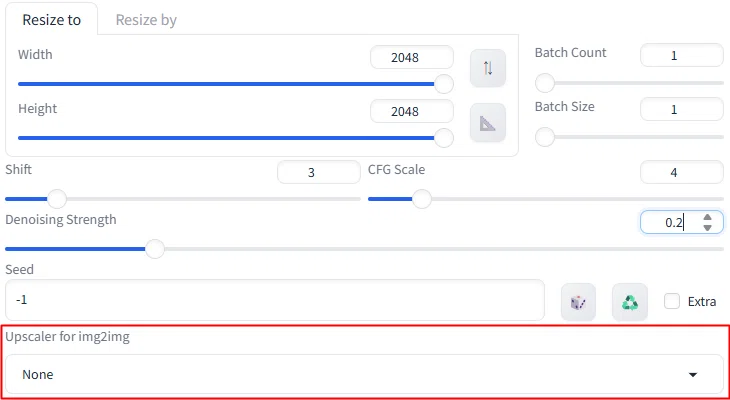Click the Width slider handle
This screenshot has height=400, width=730.
[444, 84]
